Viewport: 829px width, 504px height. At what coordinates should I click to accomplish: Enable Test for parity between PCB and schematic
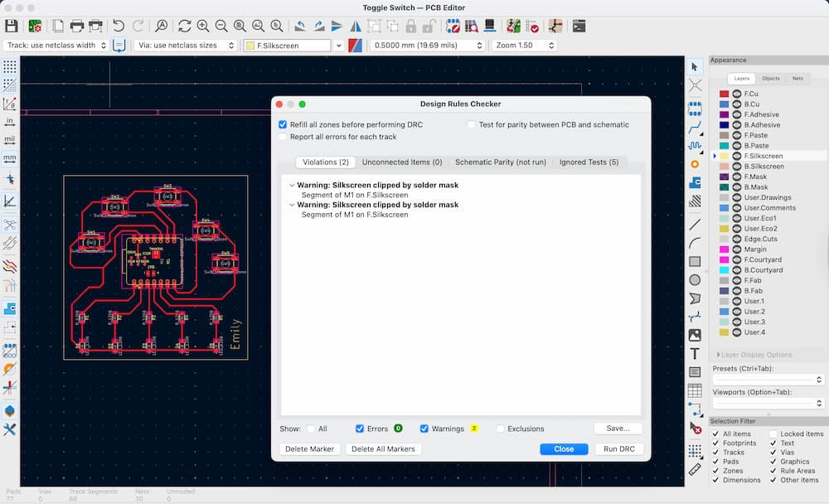click(x=472, y=124)
